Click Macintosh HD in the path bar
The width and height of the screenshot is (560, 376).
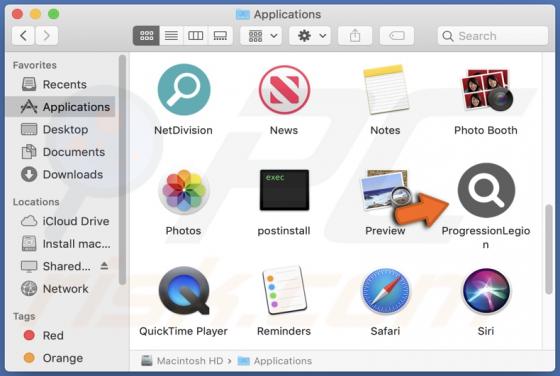coord(182,361)
